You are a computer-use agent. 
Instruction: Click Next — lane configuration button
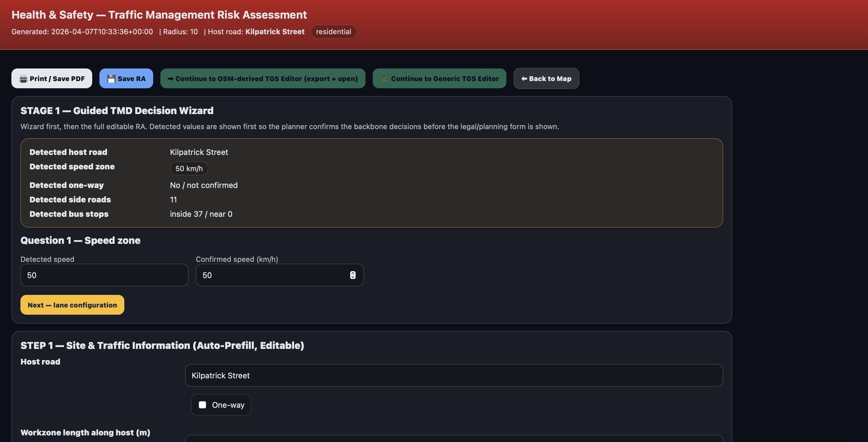72,305
